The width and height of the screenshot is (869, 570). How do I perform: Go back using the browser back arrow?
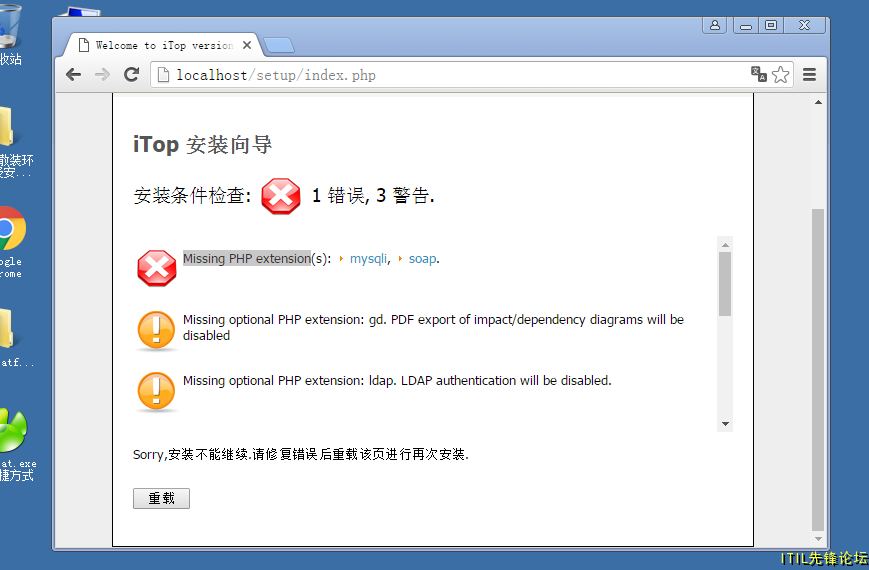click(x=73, y=75)
